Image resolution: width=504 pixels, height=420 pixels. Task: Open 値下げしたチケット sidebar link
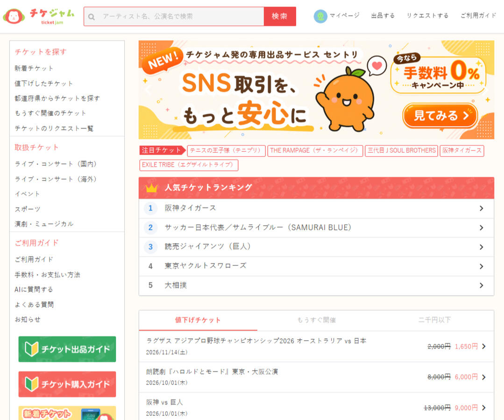pyautogui.click(x=44, y=83)
